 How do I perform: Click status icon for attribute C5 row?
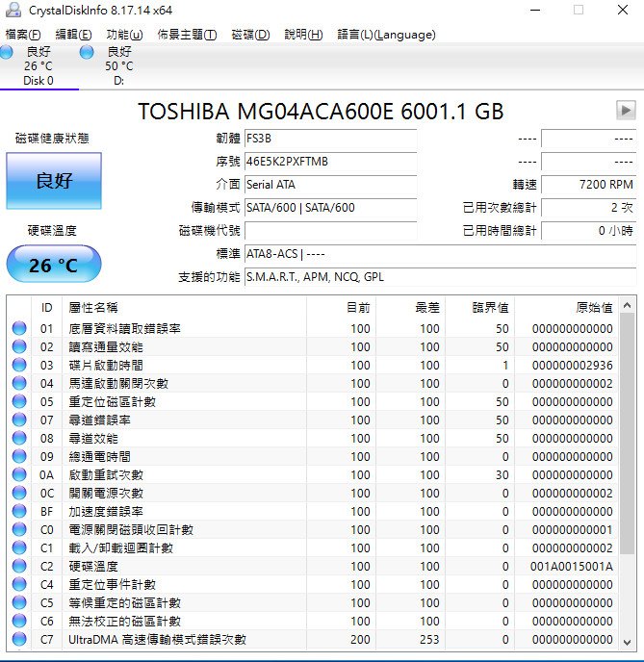19,603
